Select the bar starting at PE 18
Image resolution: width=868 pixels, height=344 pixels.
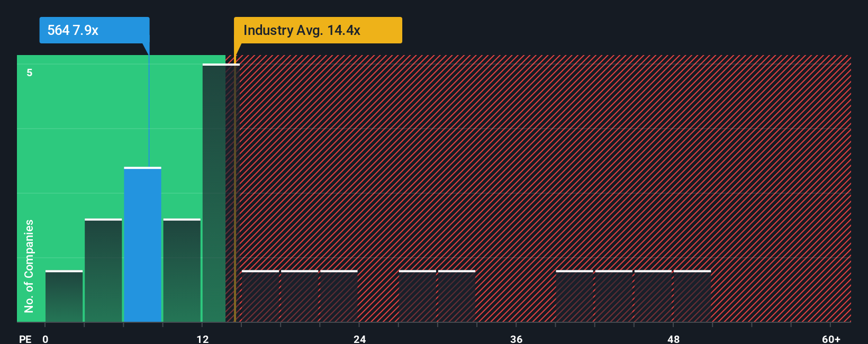tap(300, 296)
